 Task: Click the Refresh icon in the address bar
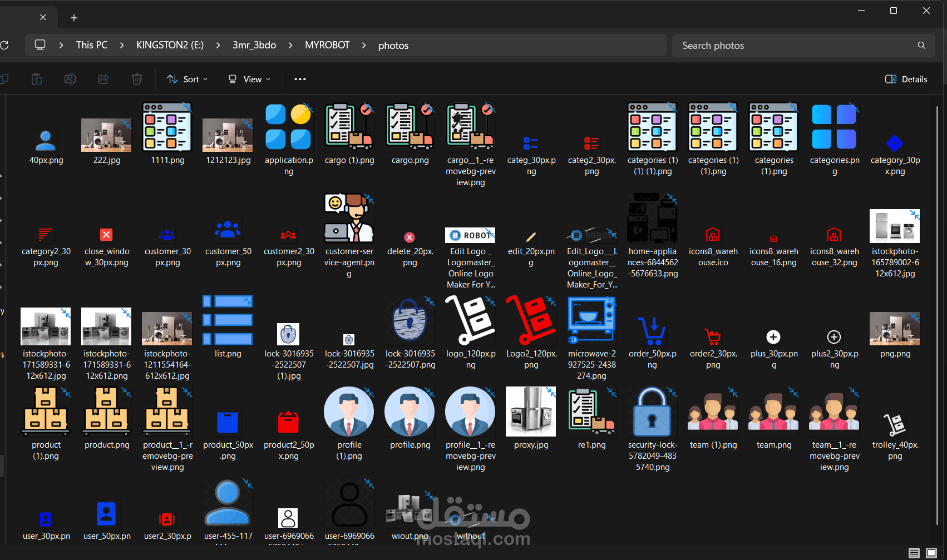[4, 45]
